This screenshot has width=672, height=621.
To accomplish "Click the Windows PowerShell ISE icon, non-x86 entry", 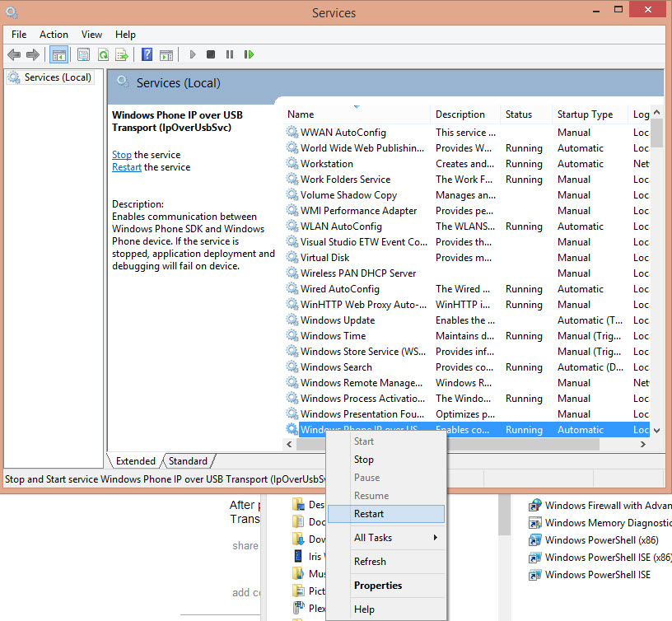I will click(534, 575).
